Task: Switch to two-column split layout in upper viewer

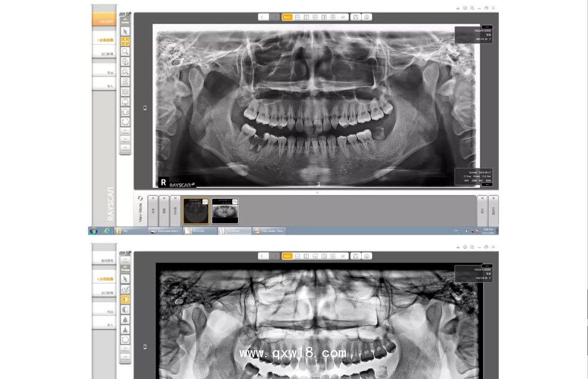Action: pos(306,17)
